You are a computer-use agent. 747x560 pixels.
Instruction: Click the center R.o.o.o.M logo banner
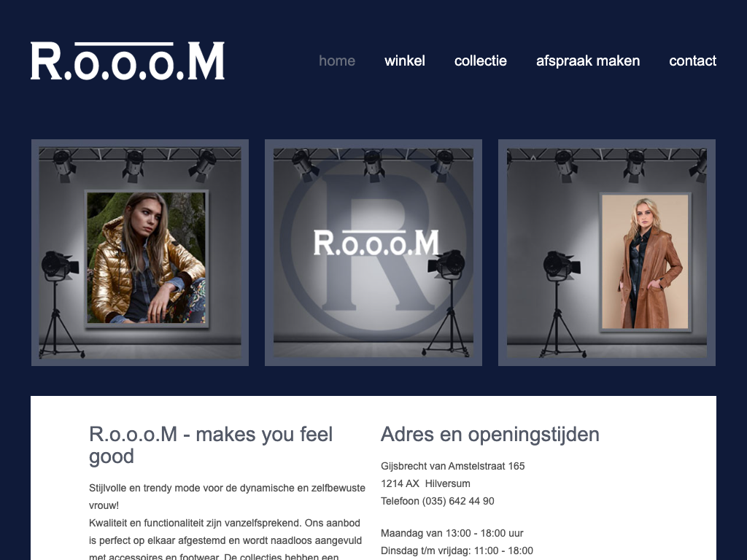point(376,243)
